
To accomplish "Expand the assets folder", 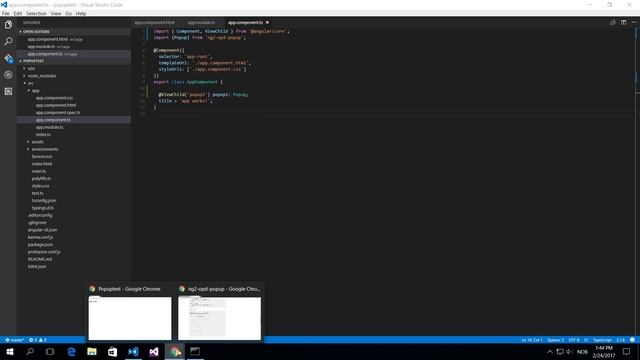I will tap(37, 142).
